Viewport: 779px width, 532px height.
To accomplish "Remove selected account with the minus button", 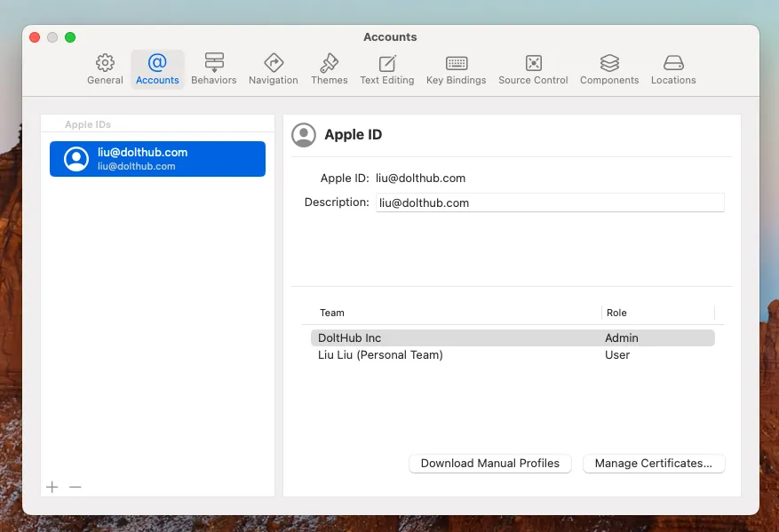I will pos(76,487).
